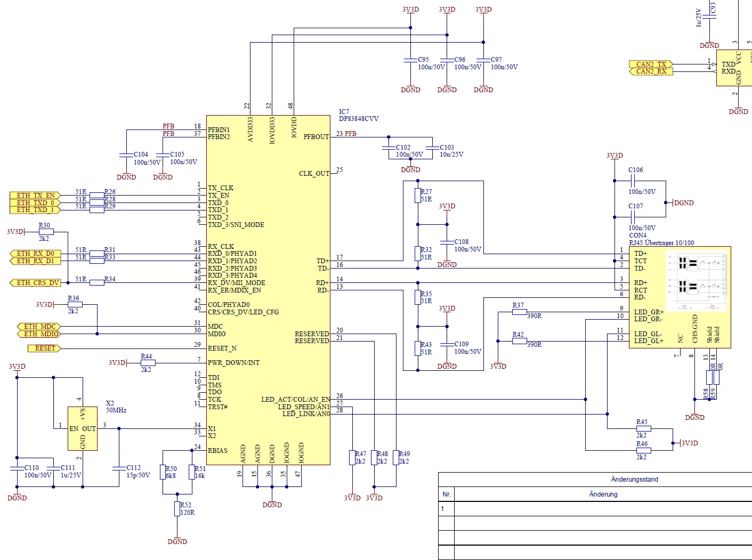Select the ETH_RX_D0 net port
This screenshot has width=752, height=560.
click(36, 254)
